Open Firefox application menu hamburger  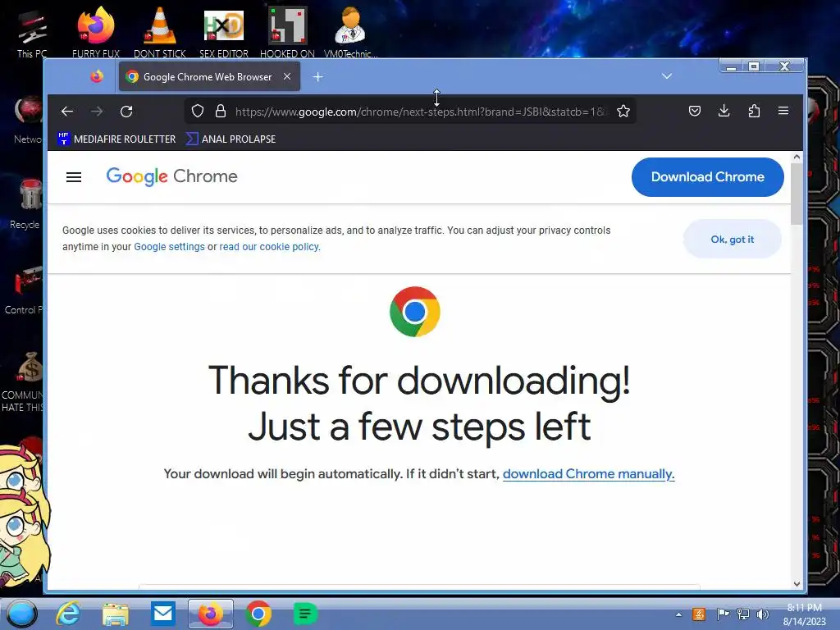pos(783,111)
